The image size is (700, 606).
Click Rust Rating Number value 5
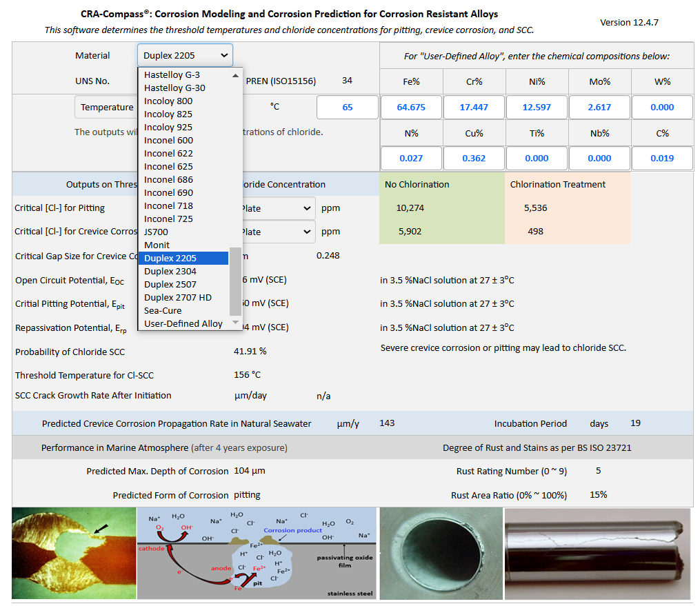click(x=598, y=471)
